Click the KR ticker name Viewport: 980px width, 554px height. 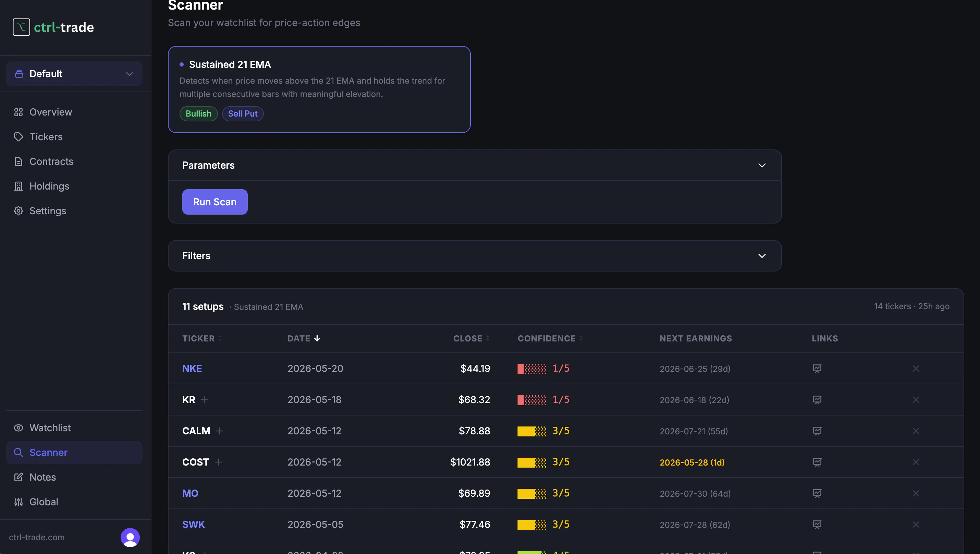189,400
